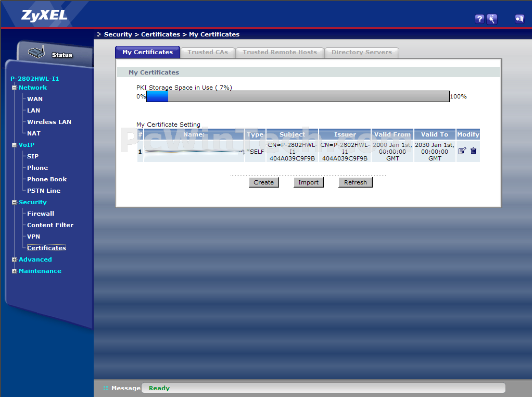Open the Content Filter page

pos(50,225)
